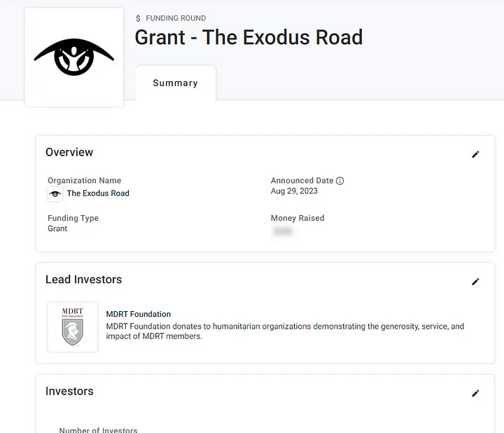Open The Exodus Road organization link
This screenshot has width=504, height=433.
98,193
